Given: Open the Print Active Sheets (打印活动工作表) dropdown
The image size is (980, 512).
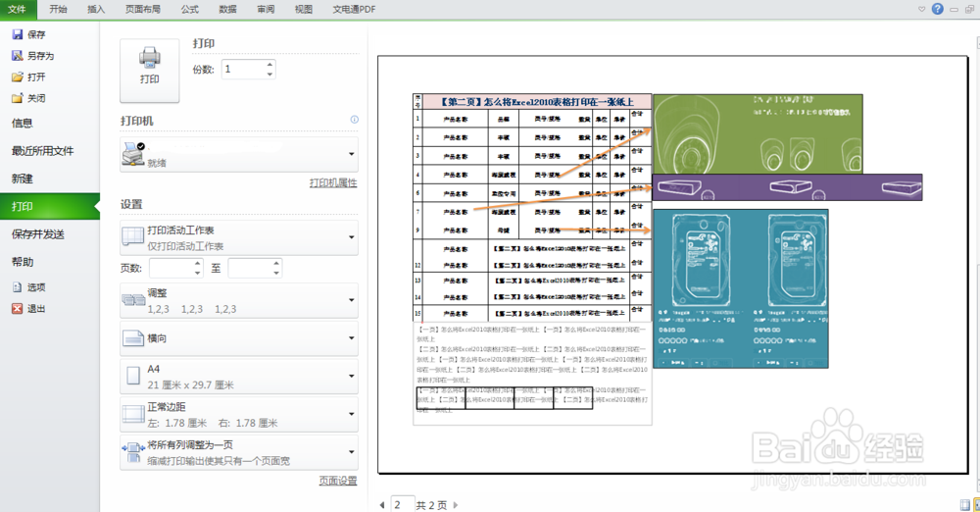Looking at the screenshot, I should [239, 237].
